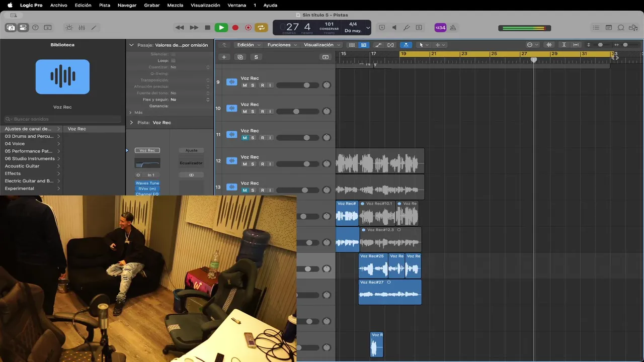The width and height of the screenshot is (644, 362).
Task: Open the Grabar menu
Action: click(x=152, y=5)
